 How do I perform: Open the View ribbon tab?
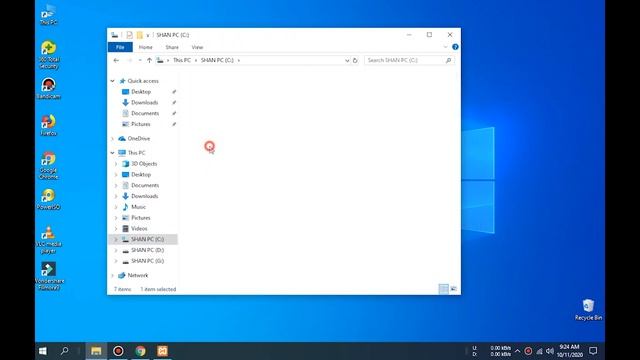[197, 47]
